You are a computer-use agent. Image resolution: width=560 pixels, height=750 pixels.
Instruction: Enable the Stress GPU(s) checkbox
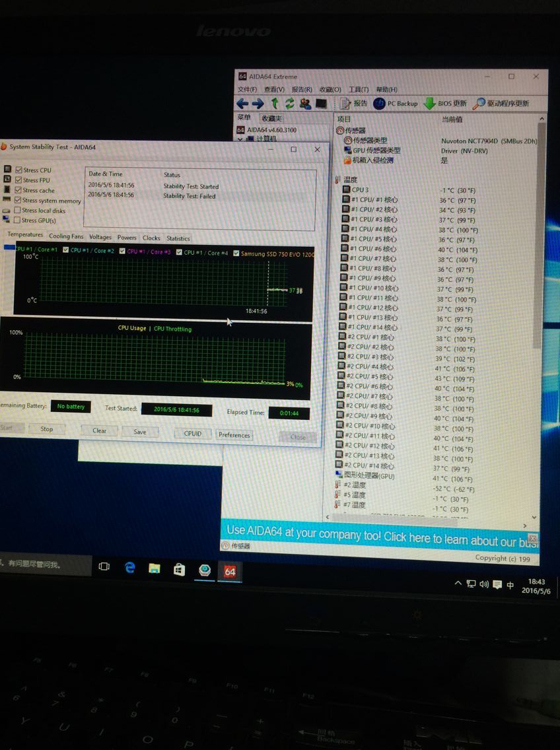(x=17, y=220)
